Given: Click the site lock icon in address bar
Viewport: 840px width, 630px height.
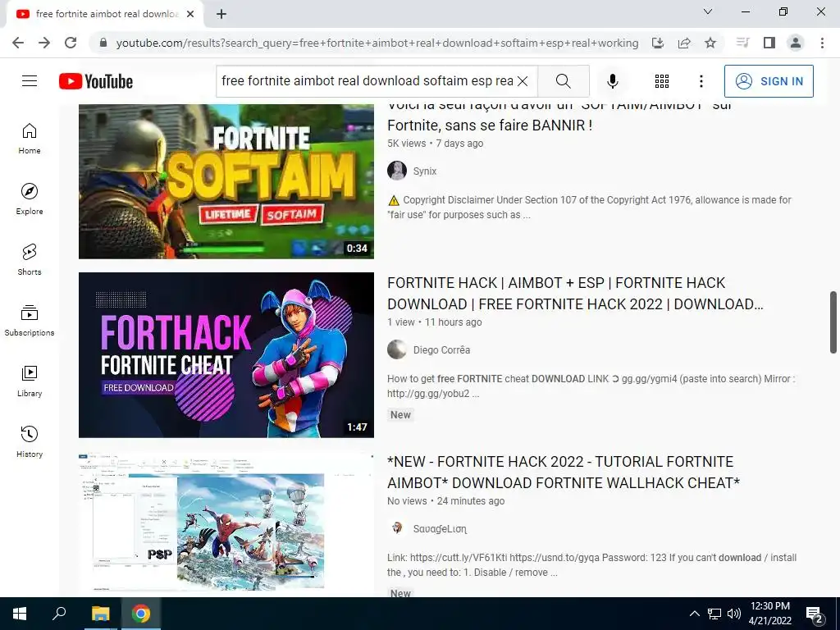Looking at the screenshot, I should coord(104,43).
